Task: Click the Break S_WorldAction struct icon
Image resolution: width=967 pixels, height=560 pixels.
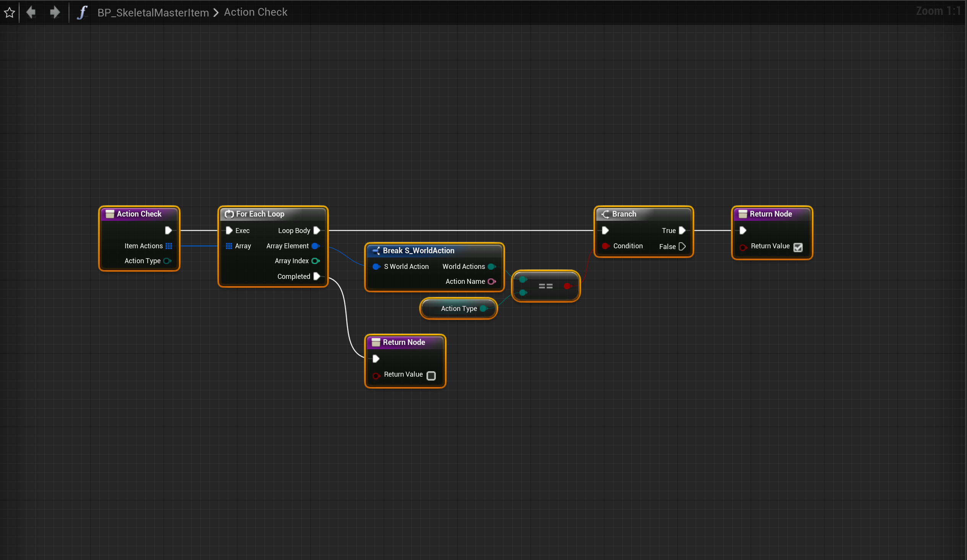Action: (376, 251)
